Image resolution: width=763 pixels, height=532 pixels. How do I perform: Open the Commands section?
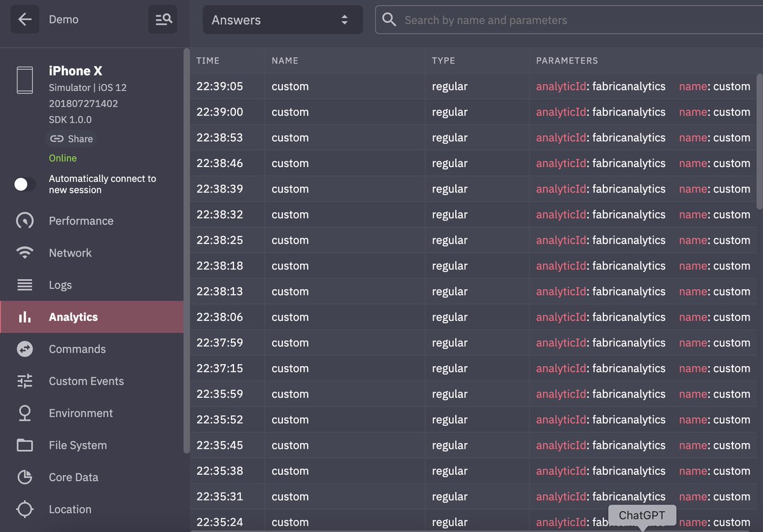92,349
